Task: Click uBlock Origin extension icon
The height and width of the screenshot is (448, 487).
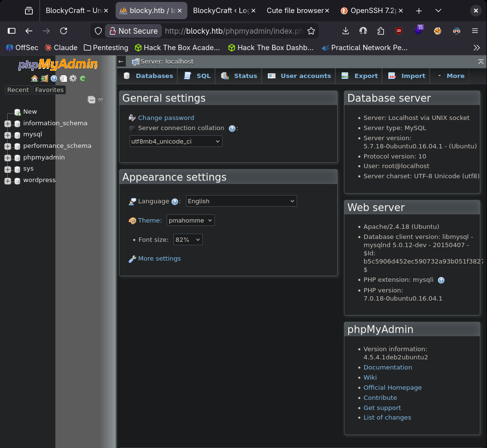Action: [399, 31]
